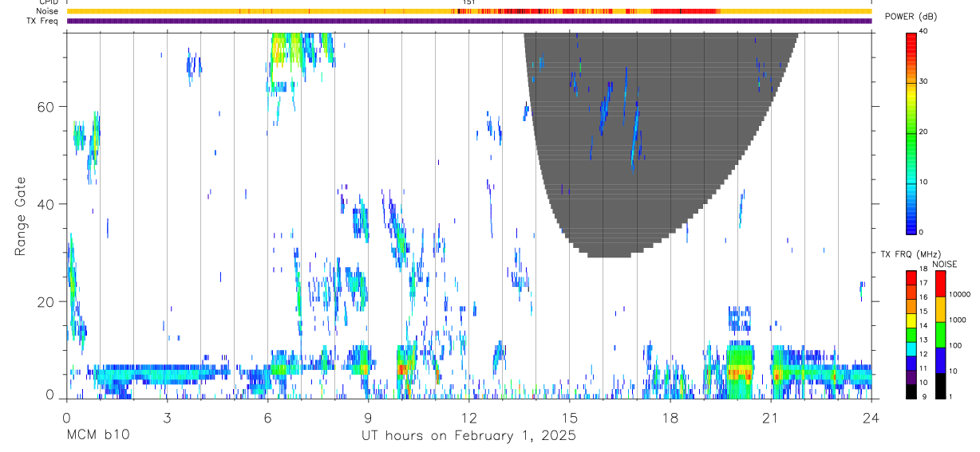Select the 30 tick on the power colorbar
Image resolution: width=980 pixels, height=452 pixels.
point(924,81)
